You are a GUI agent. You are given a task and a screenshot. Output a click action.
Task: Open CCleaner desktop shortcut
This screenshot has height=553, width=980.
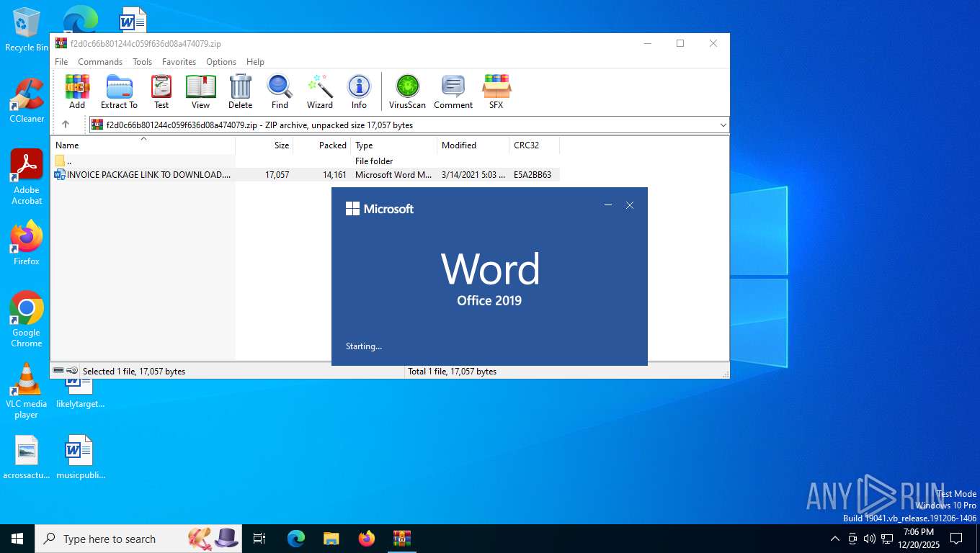click(27, 101)
